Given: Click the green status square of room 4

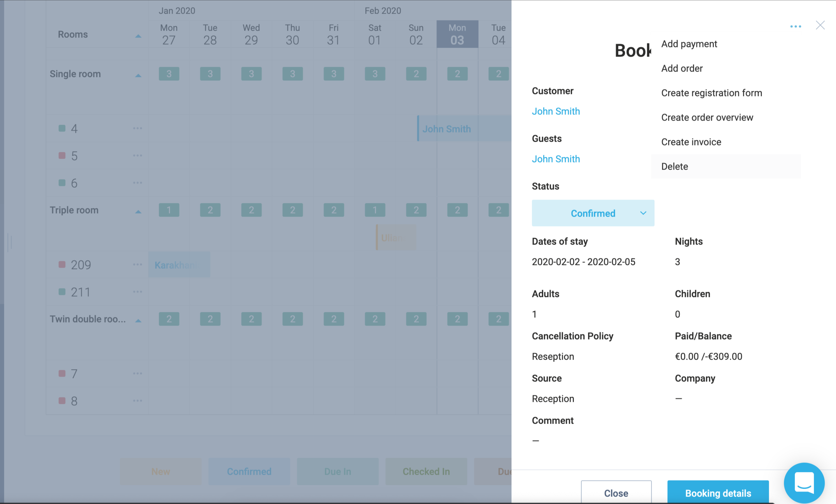Looking at the screenshot, I should point(62,128).
